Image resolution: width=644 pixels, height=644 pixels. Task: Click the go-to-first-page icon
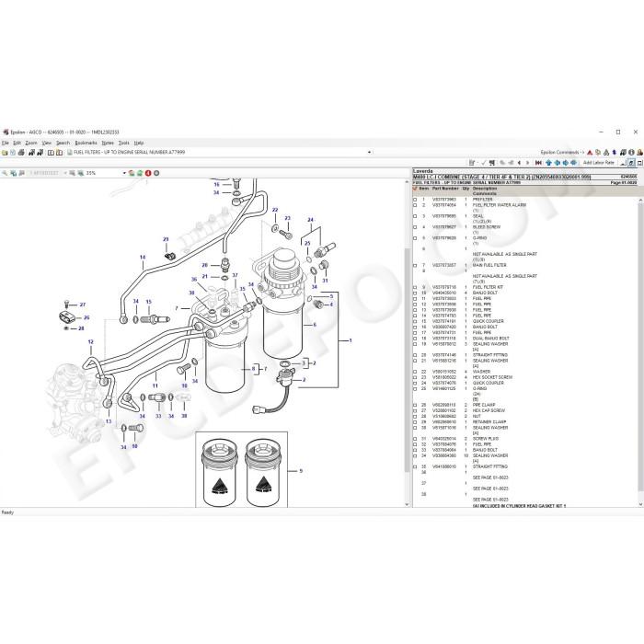coord(538,163)
